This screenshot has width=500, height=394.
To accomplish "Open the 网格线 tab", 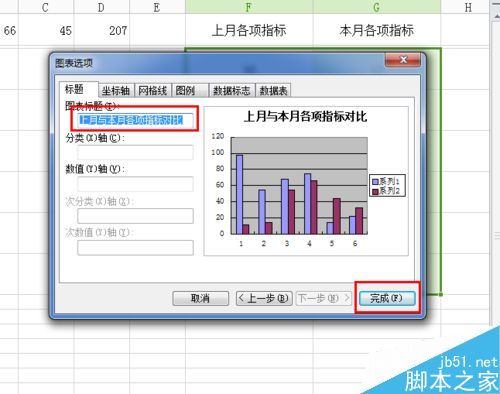I will 153,90.
